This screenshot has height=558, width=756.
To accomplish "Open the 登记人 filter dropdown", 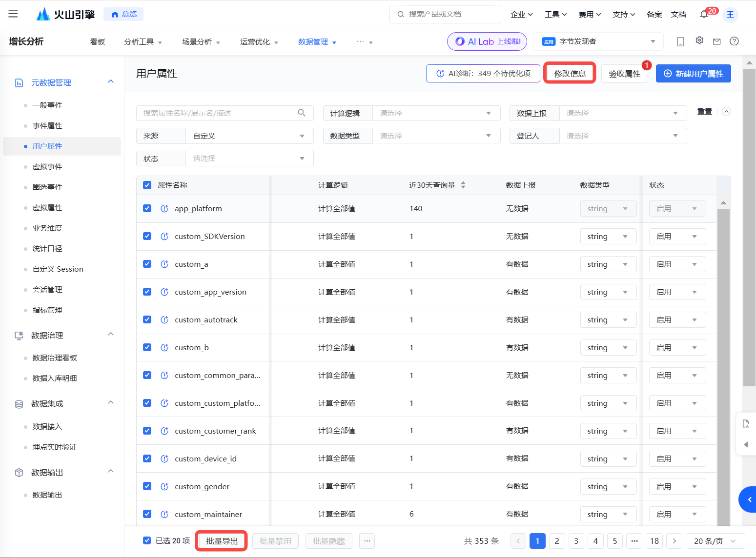I will click(623, 136).
